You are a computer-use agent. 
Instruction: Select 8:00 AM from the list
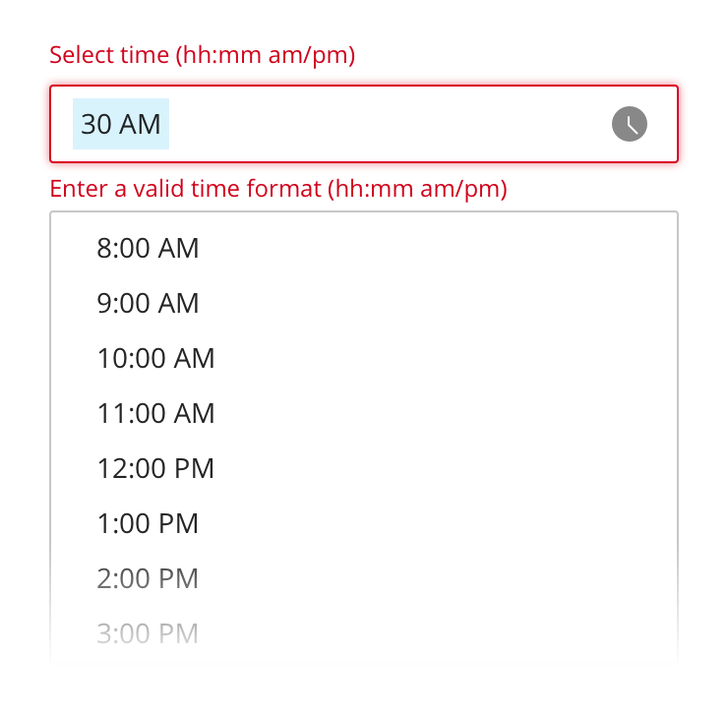(x=148, y=248)
